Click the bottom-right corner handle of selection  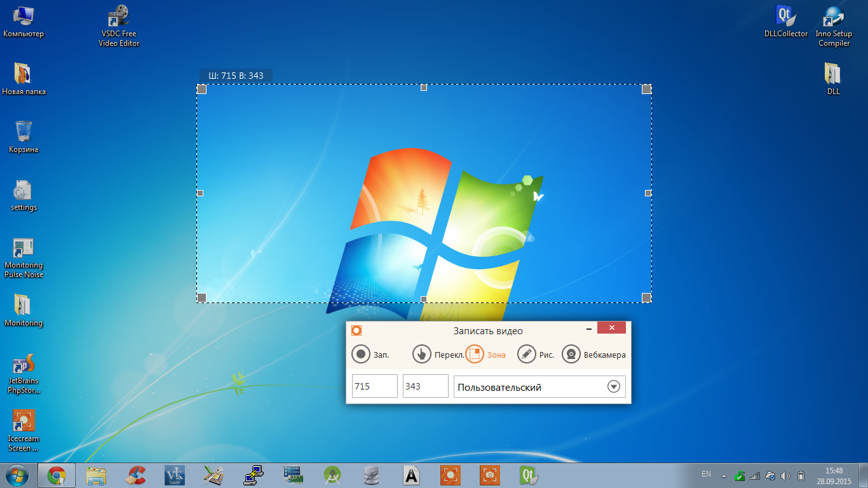pyautogui.click(x=646, y=297)
